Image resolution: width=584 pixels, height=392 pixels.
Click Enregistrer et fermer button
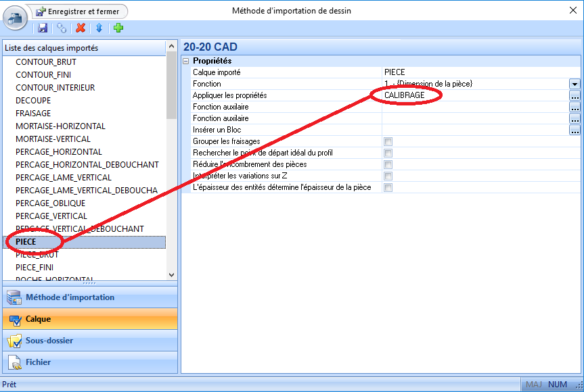77,11
